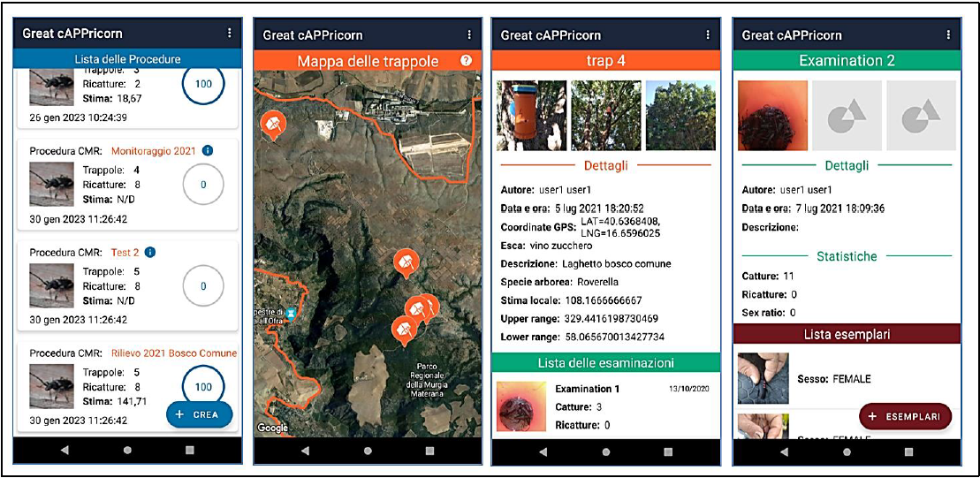Click progress circle 100 for Rilievo 2021
980x478 pixels.
(203, 387)
